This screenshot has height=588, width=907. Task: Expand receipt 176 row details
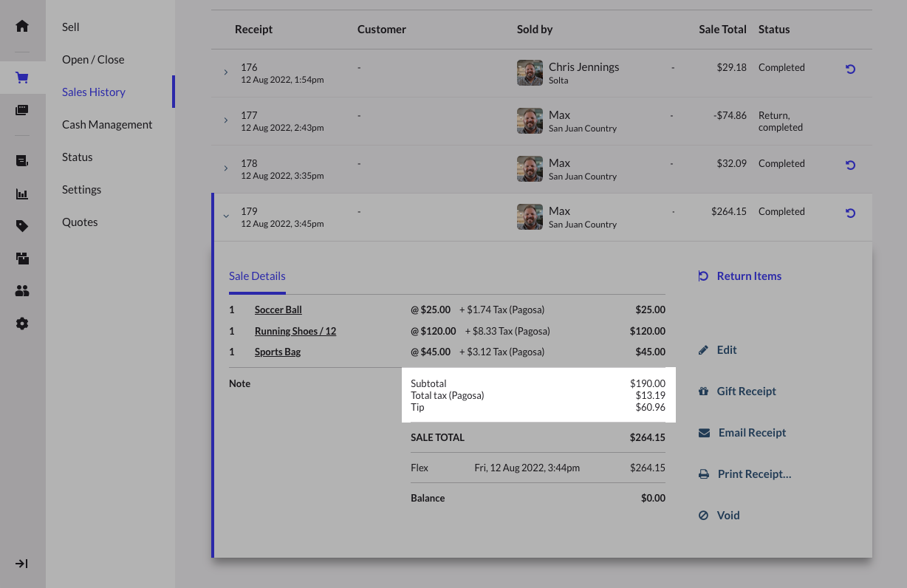[x=226, y=72]
